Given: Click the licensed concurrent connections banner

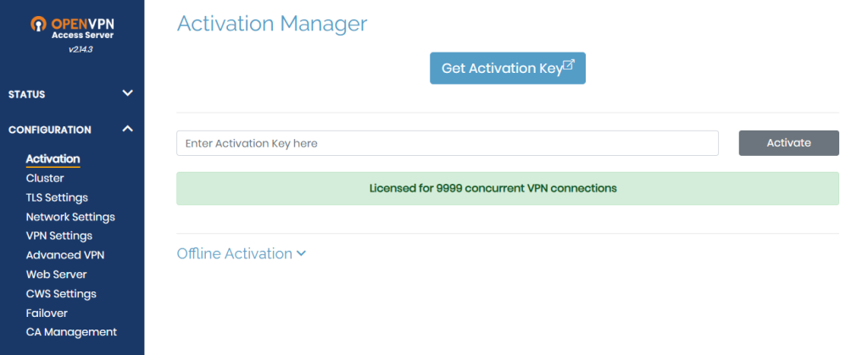Looking at the screenshot, I should tap(507, 188).
